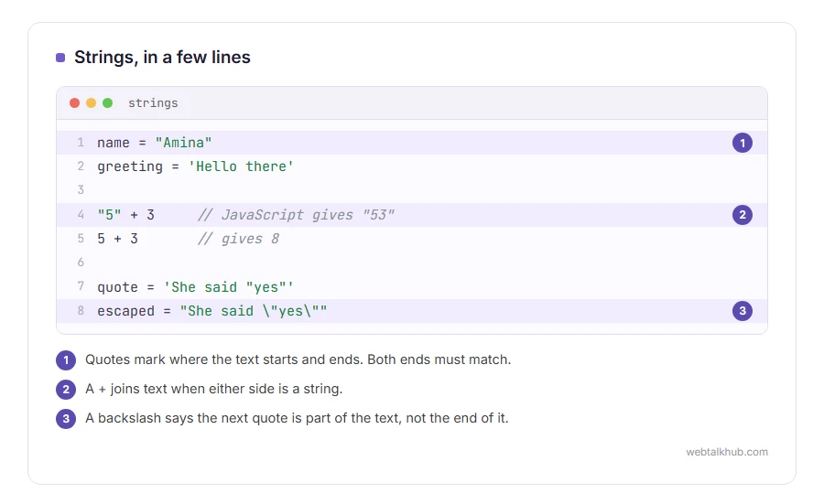824x504 pixels.
Task: Click the note 'Quotes mark where the text starts and ends'
Action: coord(298,359)
